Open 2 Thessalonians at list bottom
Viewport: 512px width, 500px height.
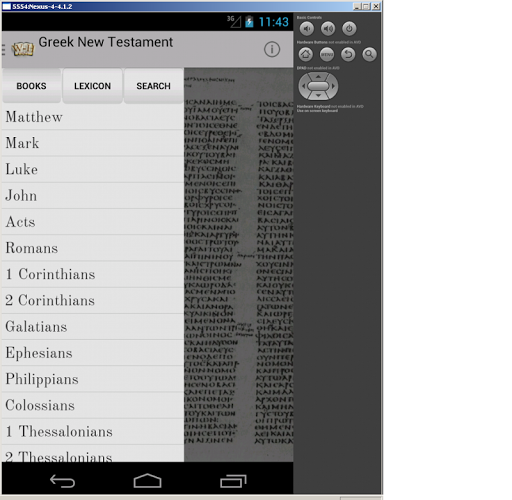click(x=93, y=454)
